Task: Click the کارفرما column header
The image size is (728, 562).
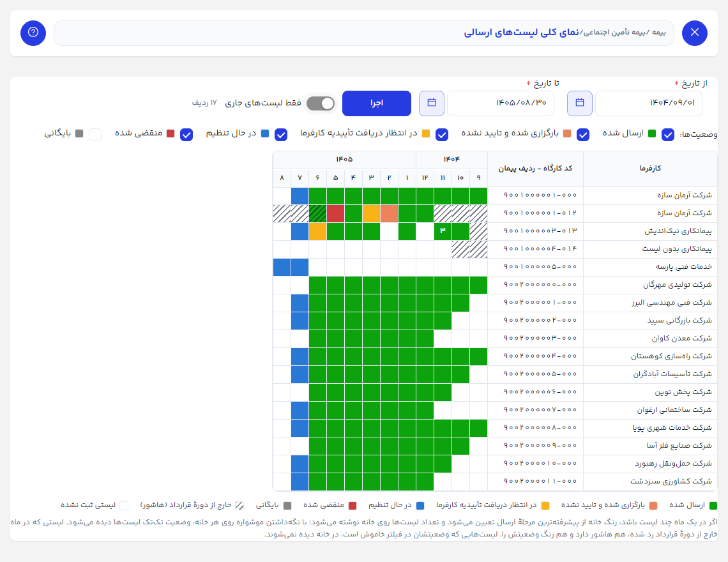Action: click(650, 169)
